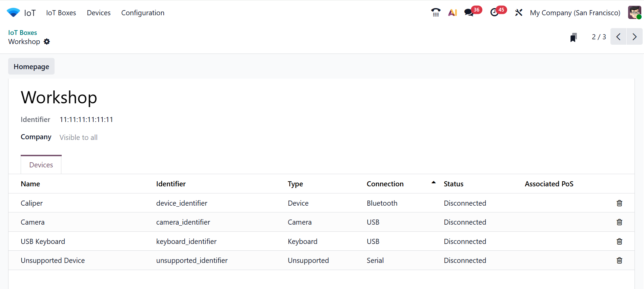644x289 pixels.
Task: Sort by Name column header
Action: click(30, 184)
